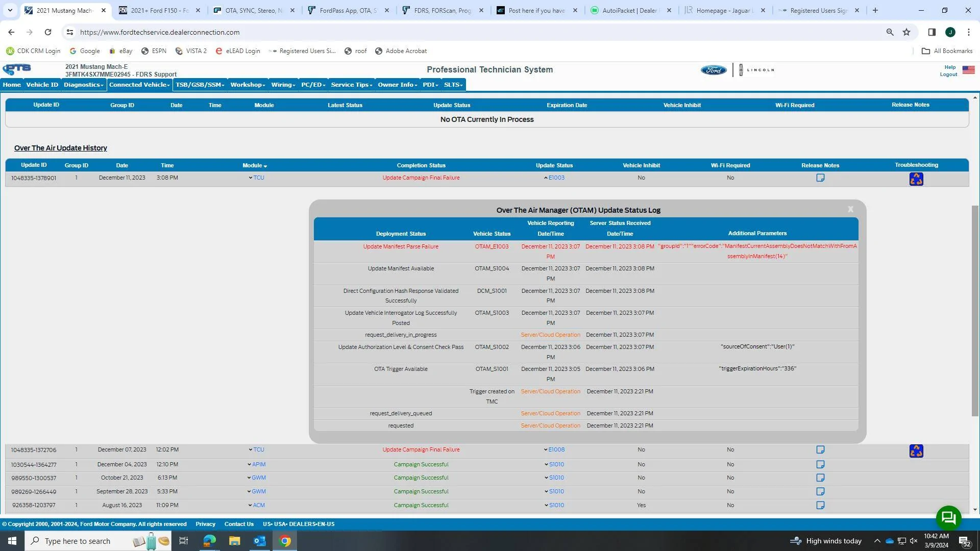Open the PC/ED menu
Image resolution: width=980 pixels, height=551 pixels.
tap(313, 85)
